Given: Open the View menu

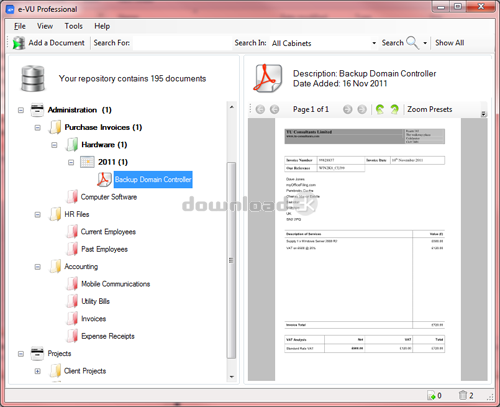Looking at the screenshot, I should tap(45, 26).
